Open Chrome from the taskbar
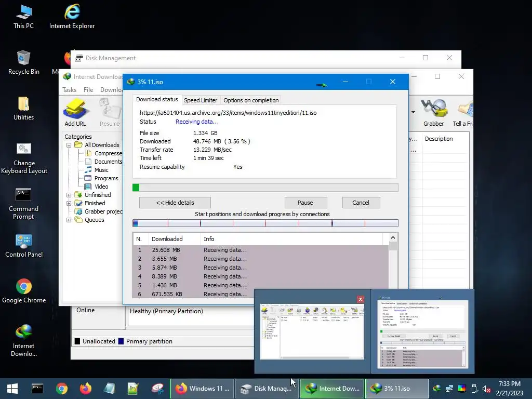Screen dimensions: 532x399 coord(62,389)
